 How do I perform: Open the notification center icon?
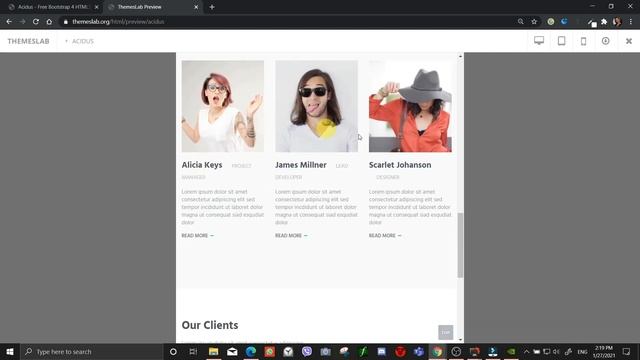626,351
